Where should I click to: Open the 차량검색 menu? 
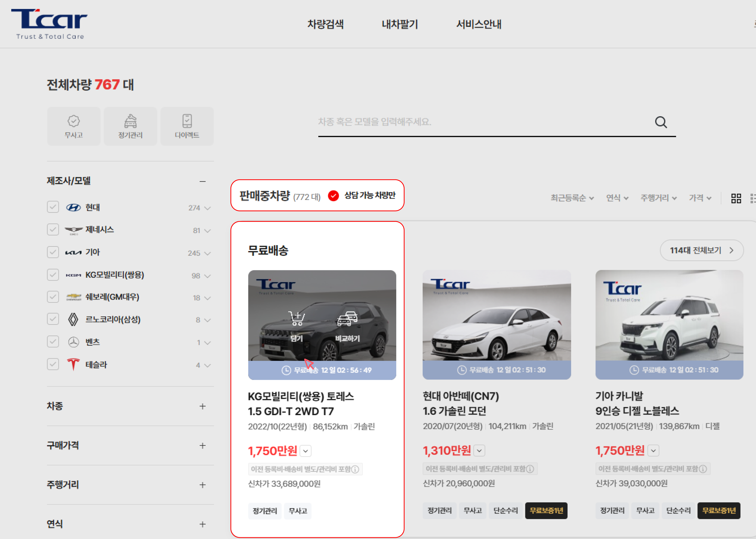(325, 24)
